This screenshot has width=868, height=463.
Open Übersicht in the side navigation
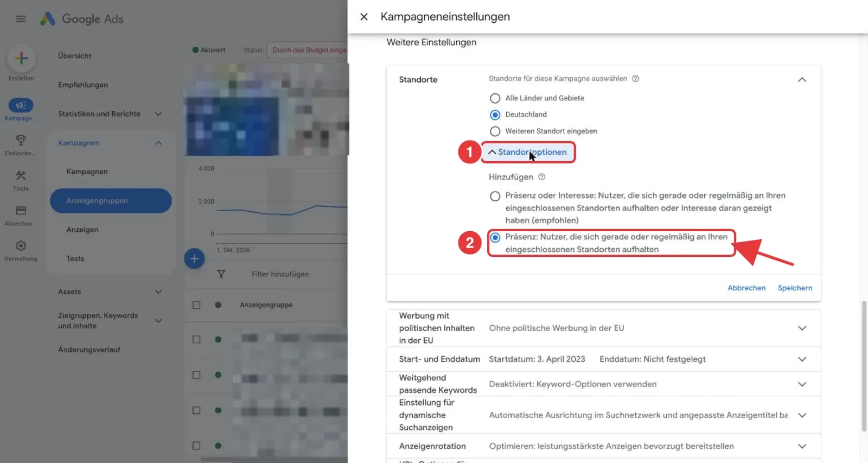click(75, 56)
